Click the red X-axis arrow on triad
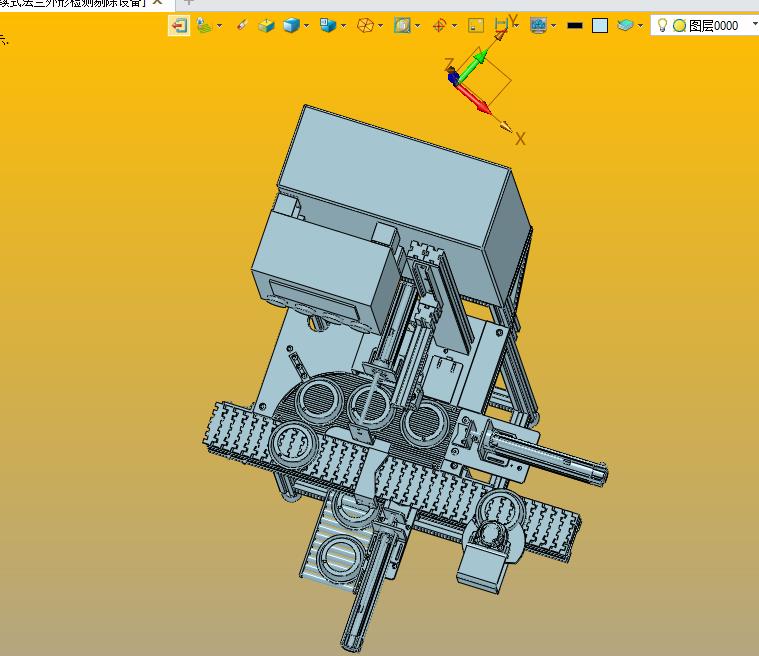Viewport: 759px width, 656px height. (x=474, y=99)
